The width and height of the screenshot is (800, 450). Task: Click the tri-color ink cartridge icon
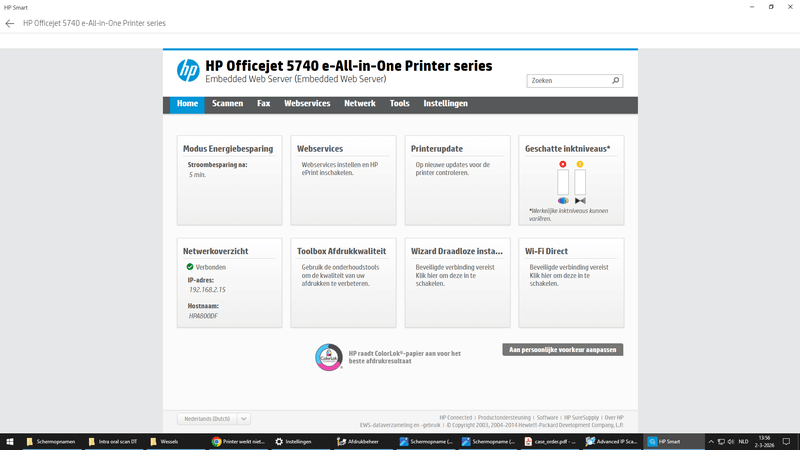click(563, 201)
